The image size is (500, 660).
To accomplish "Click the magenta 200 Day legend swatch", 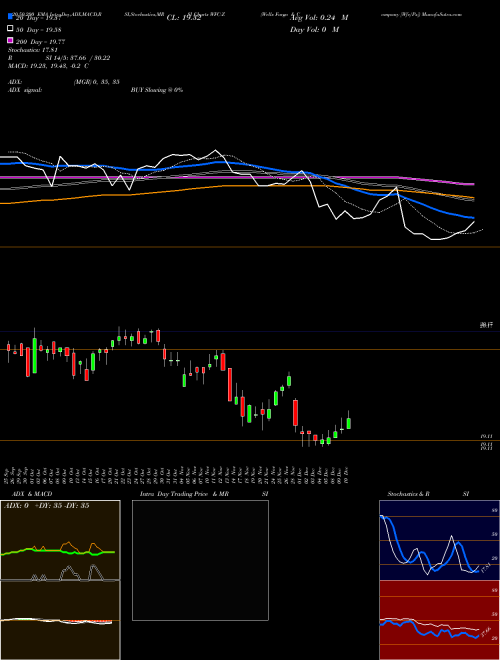I will [10, 40].
